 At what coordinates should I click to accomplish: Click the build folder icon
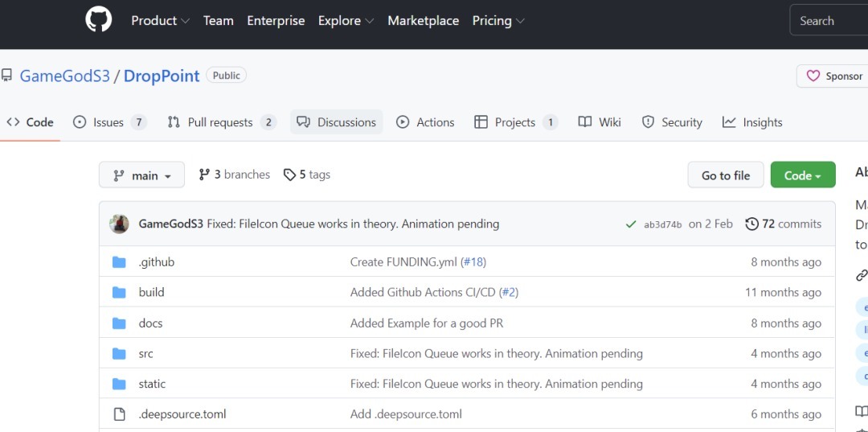(119, 293)
